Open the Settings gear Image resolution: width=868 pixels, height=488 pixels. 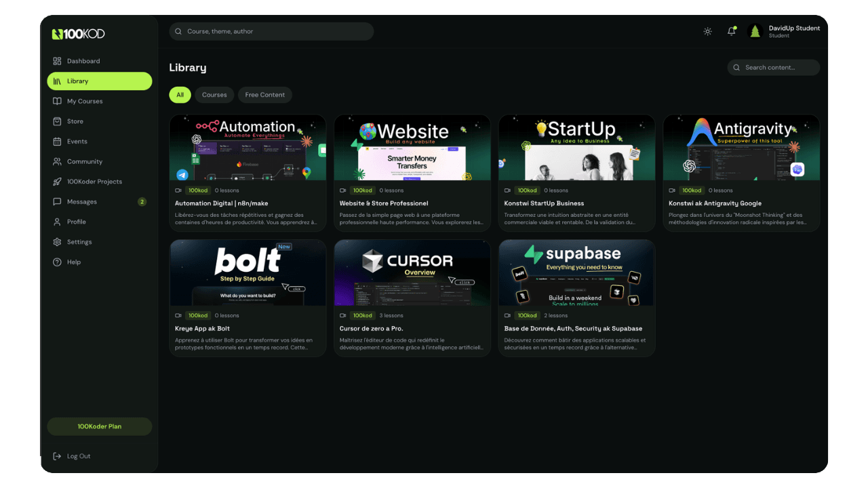pos(58,242)
